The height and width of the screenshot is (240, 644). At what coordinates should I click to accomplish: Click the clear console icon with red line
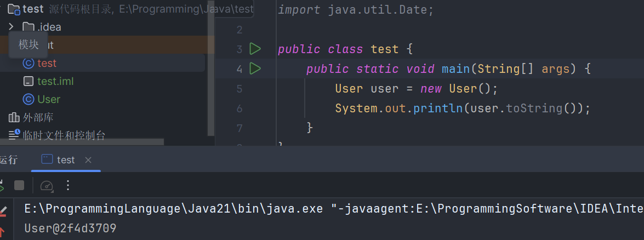click(x=2, y=210)
